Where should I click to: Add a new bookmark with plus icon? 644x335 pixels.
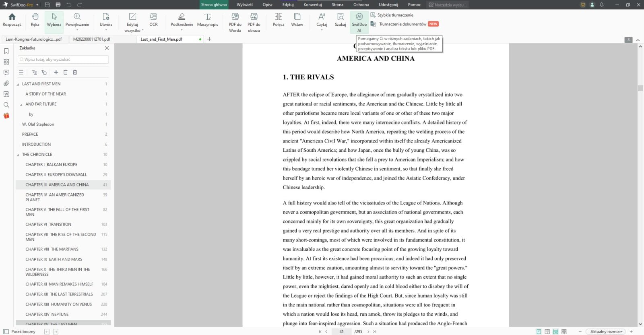point(56,72)
